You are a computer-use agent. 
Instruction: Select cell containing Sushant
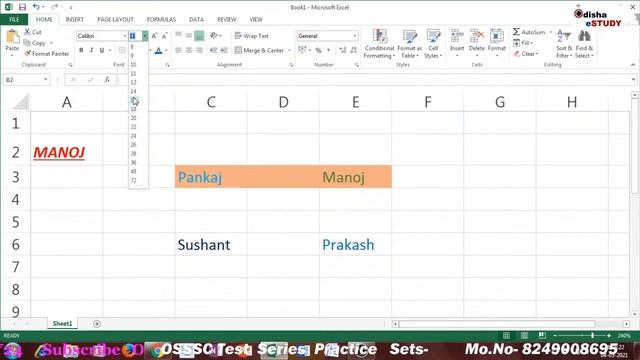pyautogui.click(x=211, y=244)
